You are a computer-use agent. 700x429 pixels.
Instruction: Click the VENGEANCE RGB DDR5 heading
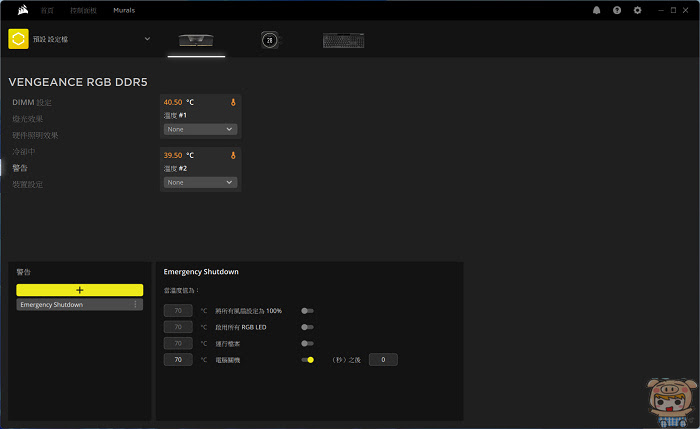coord(78,82)
